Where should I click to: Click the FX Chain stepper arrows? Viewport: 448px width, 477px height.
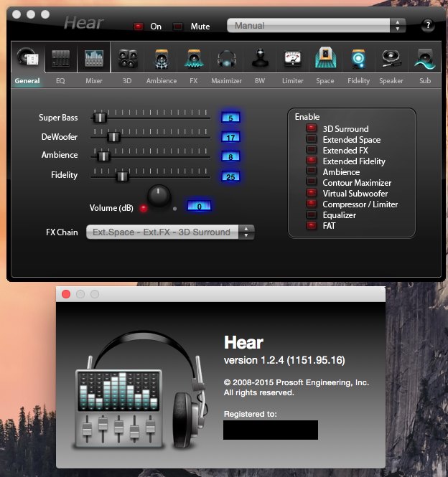coord(246,232)
